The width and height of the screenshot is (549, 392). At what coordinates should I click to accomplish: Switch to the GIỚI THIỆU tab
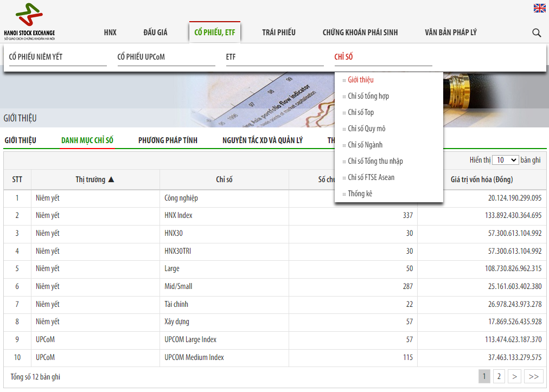point(20,140)
